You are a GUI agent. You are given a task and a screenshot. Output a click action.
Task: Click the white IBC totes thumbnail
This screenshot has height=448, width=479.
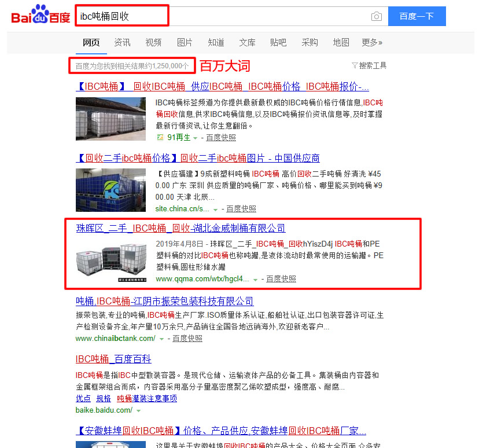(110, 119)
